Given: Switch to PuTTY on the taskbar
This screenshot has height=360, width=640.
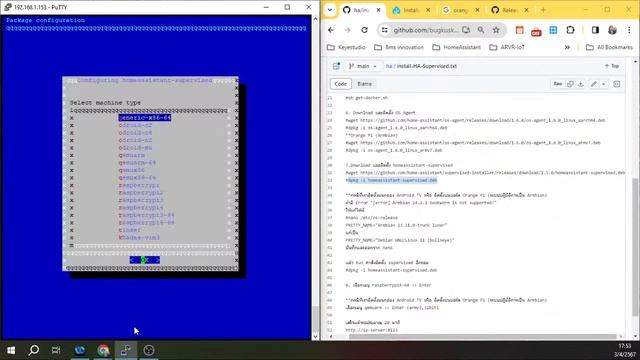Looking at the screenshot, I should pos(126,350).
